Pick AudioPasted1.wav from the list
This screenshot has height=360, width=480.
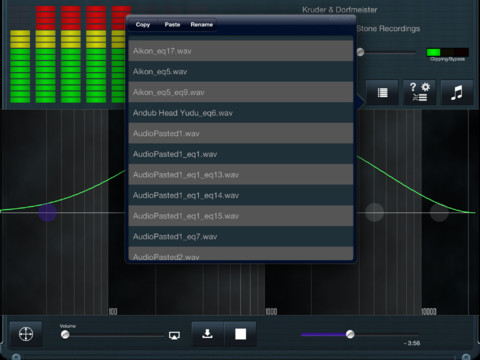pos(241,133)
